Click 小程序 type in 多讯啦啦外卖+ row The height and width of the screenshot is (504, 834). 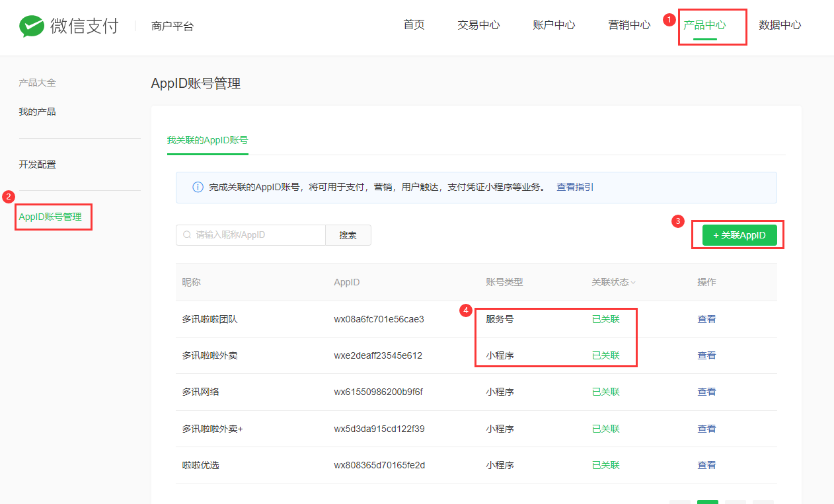click(500, 429)
